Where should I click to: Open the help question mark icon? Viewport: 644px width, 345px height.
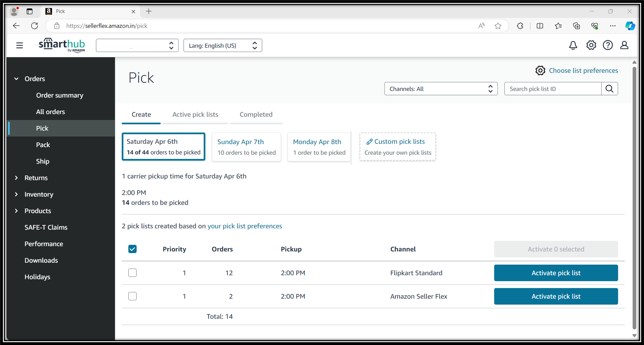point(608,45)
